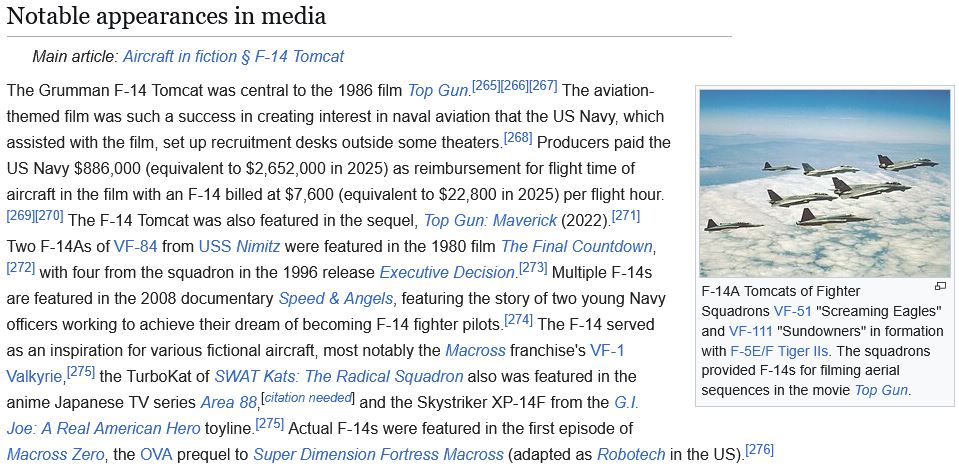
Task: Follow the Macross franchise link
Action: [475, 351]
